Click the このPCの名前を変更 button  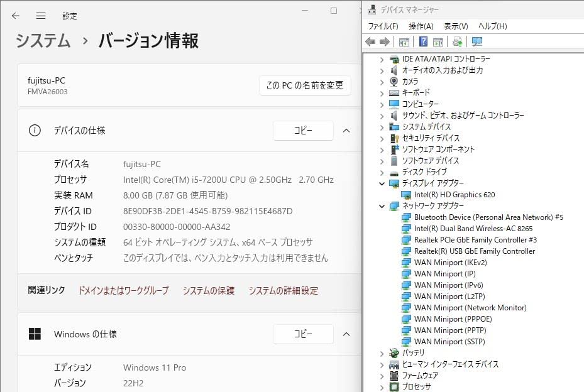pos(305,85)
